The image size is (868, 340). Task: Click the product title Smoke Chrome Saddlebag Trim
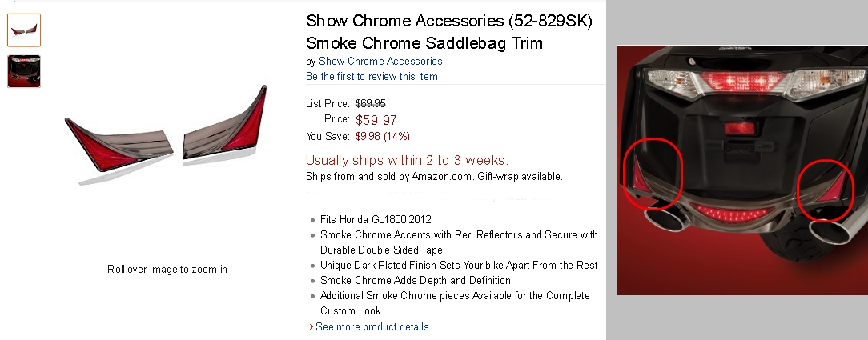click(x=424, y=43)
